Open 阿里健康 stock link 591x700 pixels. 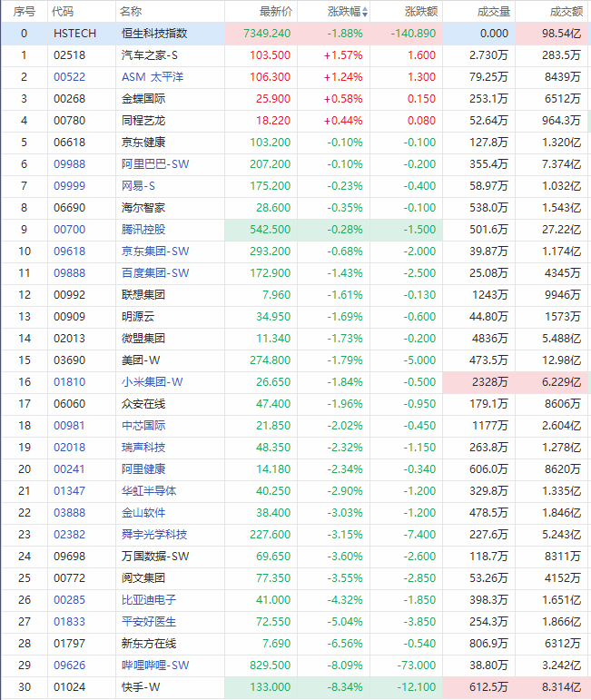[x=143, y=469]
